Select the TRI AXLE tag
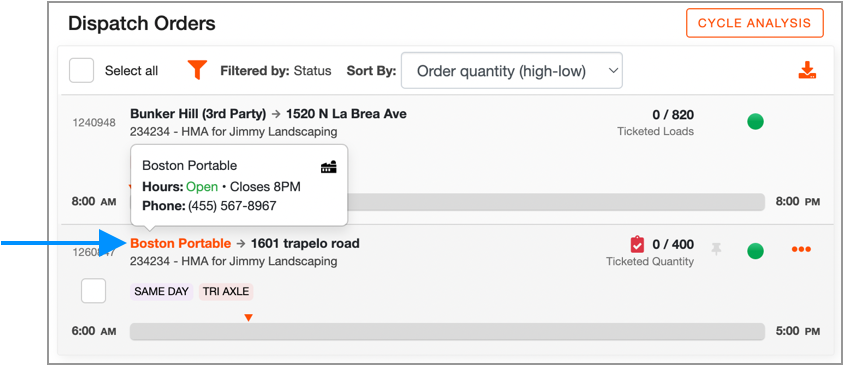This screenshot has width=844, height=366. (x=226, y=292)
